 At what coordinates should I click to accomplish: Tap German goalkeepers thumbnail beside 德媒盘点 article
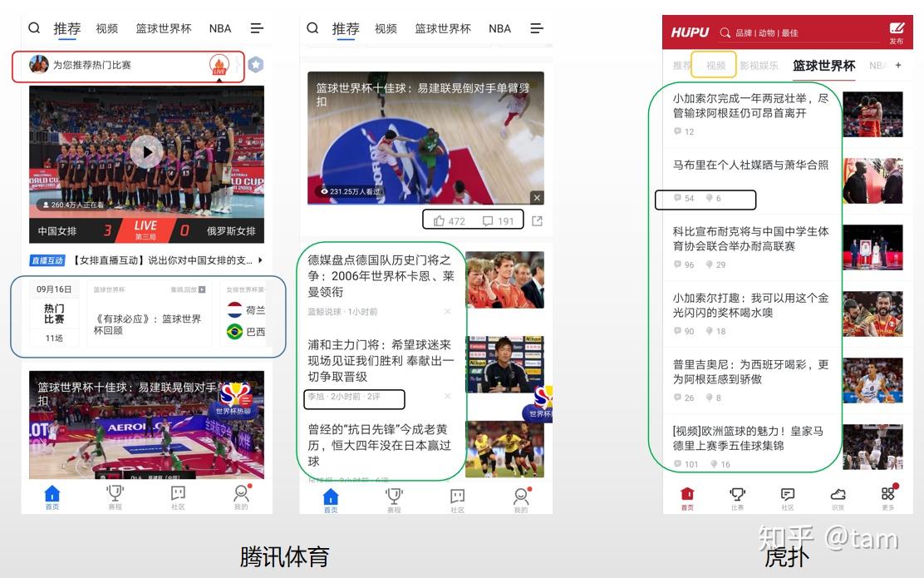(504, 279)
